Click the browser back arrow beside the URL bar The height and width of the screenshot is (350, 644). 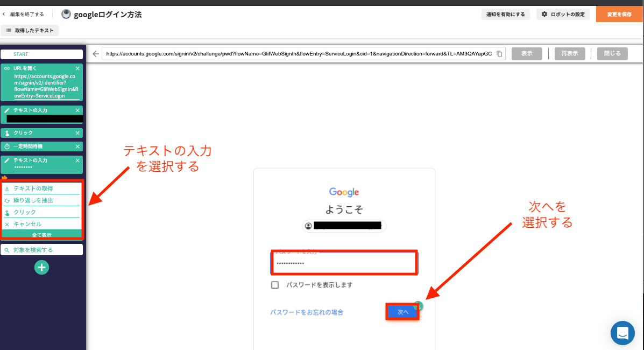(x=96, y=54)
